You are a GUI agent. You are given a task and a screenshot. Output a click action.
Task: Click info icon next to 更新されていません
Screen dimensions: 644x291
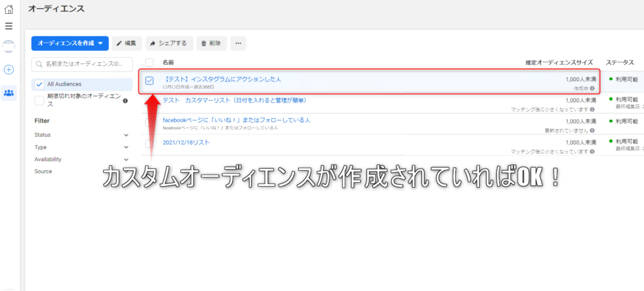click(592, 131)
